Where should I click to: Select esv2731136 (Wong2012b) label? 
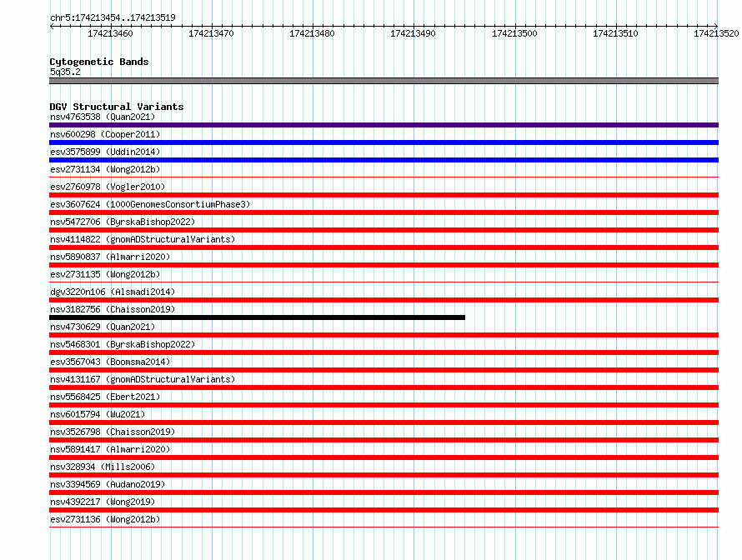point(105,519)
